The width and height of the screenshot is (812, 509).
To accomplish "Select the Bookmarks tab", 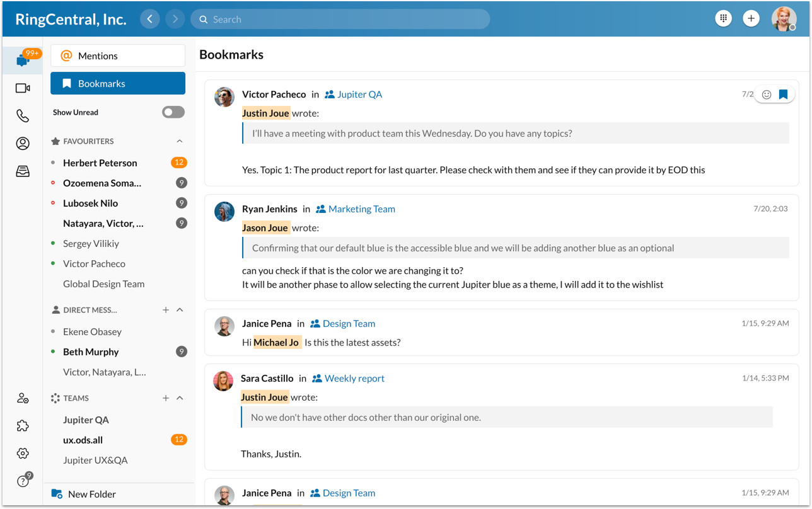I will tap(118, 83).
